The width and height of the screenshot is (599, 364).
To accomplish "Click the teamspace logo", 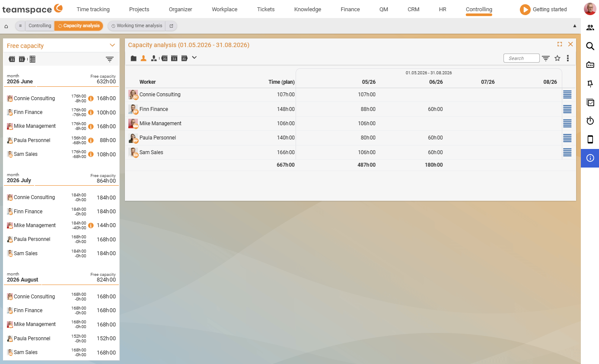I will click(x=32, y=9).
